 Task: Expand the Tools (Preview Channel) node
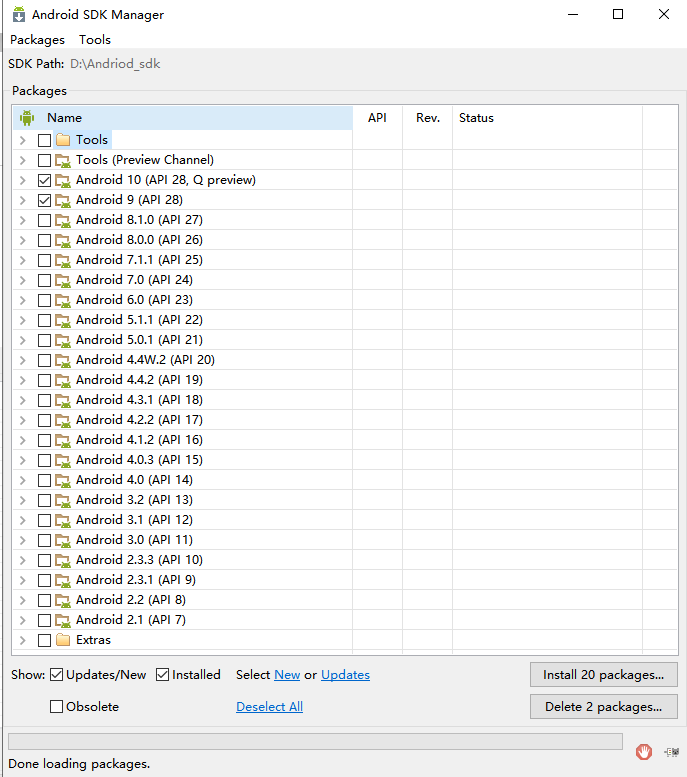pyautogui.click(x=23, y=160)
